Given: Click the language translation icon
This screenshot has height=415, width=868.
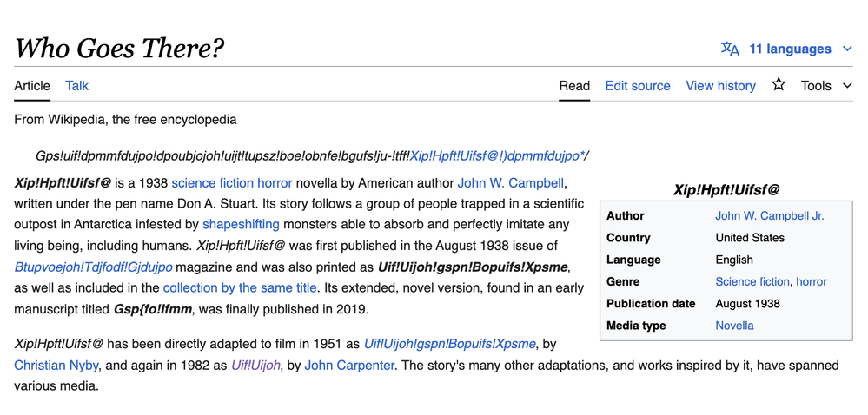Looking at the screenshot, I should click(730, 49).
